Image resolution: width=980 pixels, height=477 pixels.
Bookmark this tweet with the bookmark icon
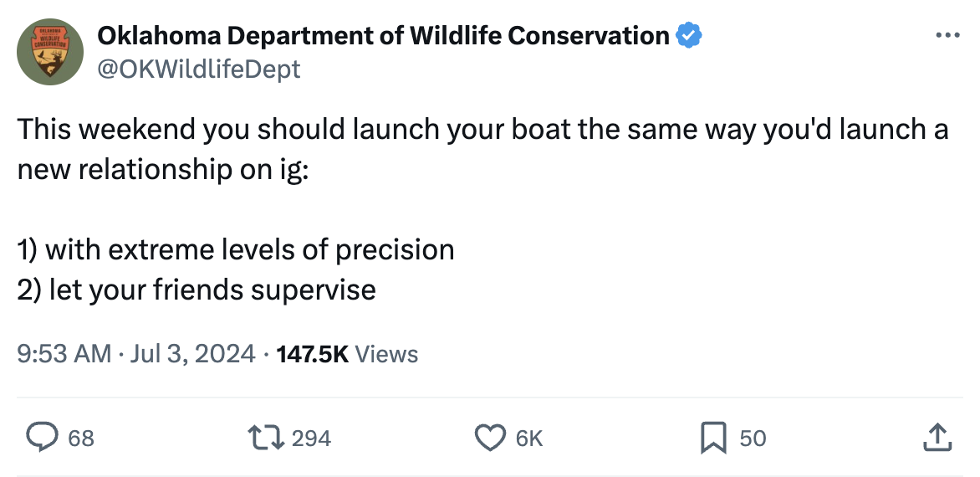(713, 438)
